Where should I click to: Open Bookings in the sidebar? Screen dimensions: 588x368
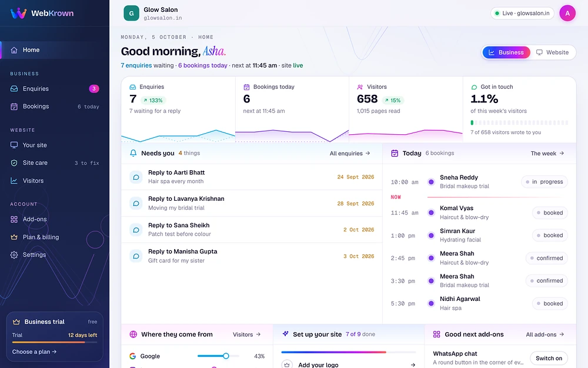[x=55, y=107]
